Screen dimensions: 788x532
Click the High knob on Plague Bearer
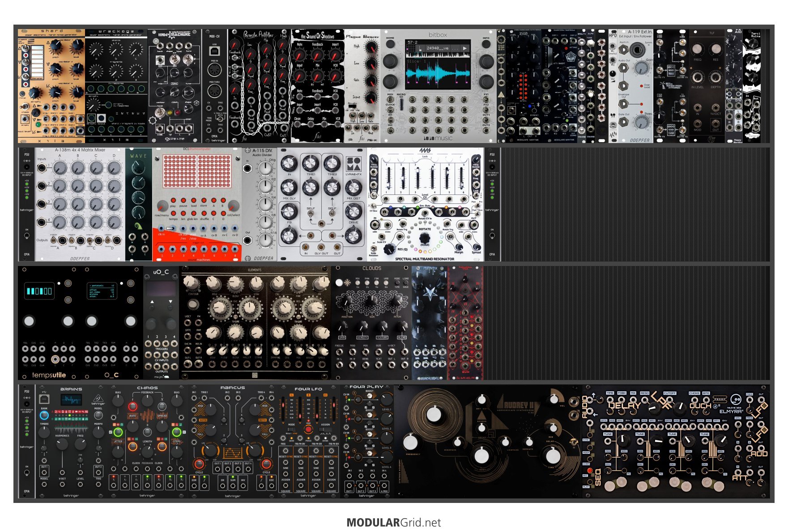(x=371, y=47)
